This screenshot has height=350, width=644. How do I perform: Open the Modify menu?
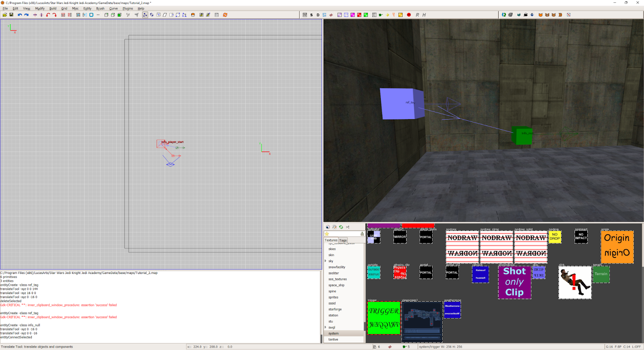point(40,8)
